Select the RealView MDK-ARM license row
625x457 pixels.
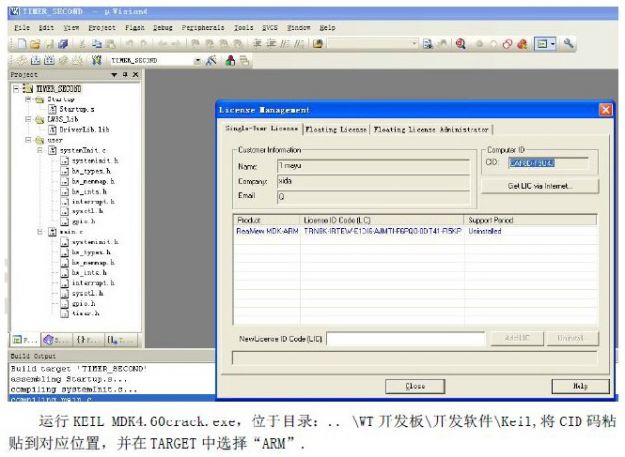coord(415,231)
